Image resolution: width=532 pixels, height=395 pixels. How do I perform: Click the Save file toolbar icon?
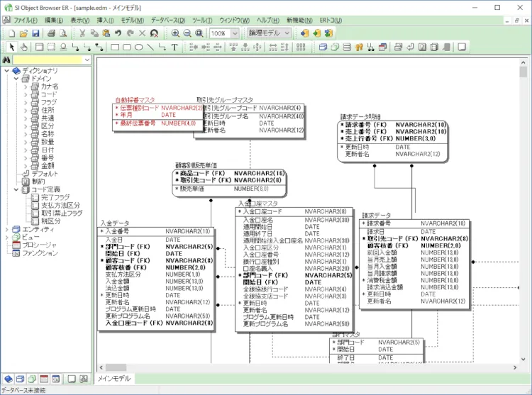pyautogui.click(x=35, y=33)
